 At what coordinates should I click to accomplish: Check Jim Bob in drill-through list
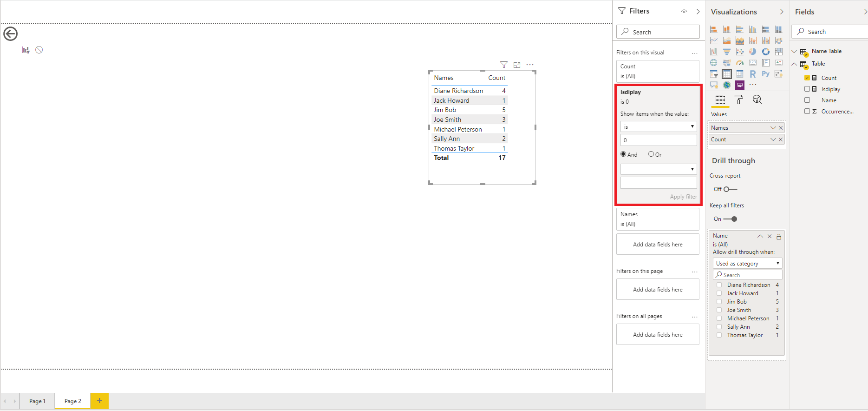click(719, 302)
